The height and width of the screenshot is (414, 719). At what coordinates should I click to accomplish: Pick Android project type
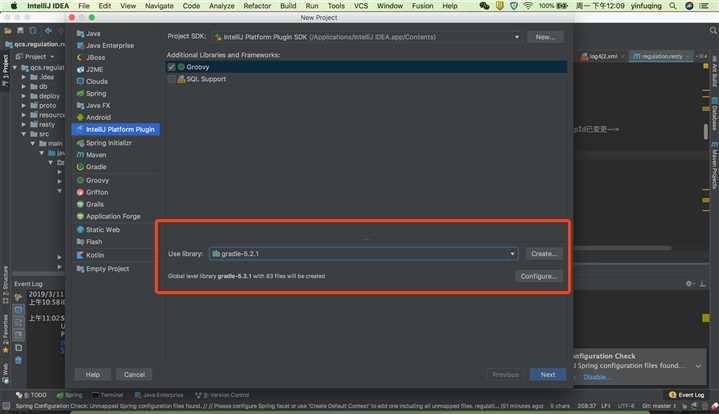tap(98, 117)
